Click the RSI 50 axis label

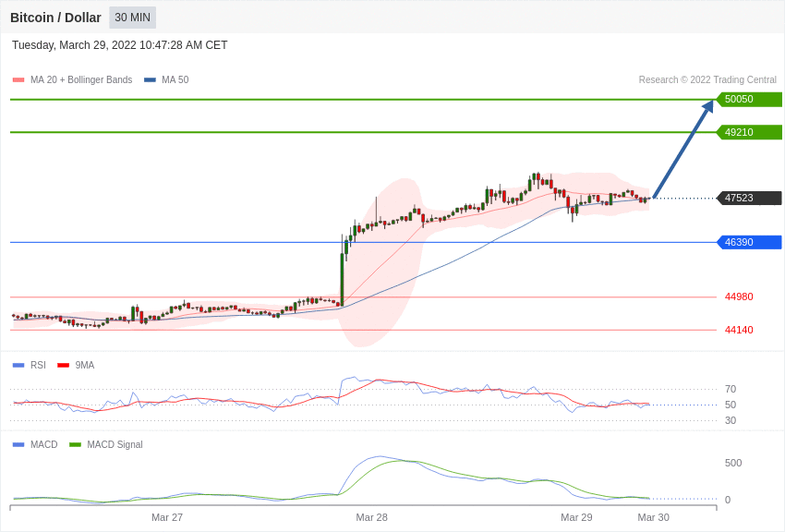[x=731, y=405]
